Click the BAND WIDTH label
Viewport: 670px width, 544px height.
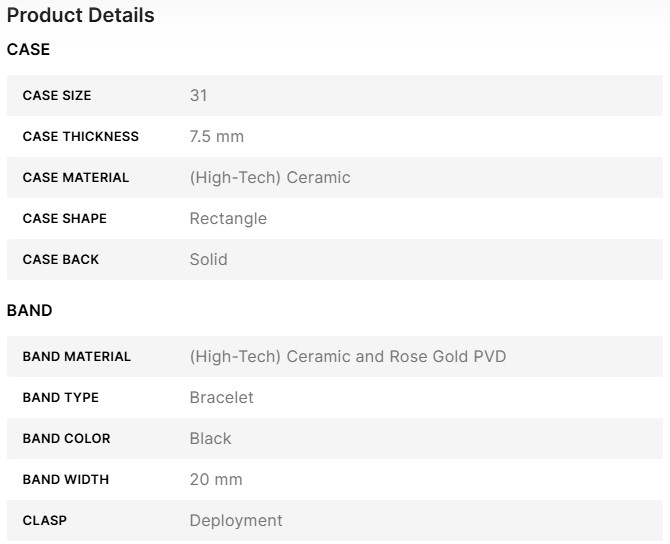pyautogui.click(x=66, y=480)
